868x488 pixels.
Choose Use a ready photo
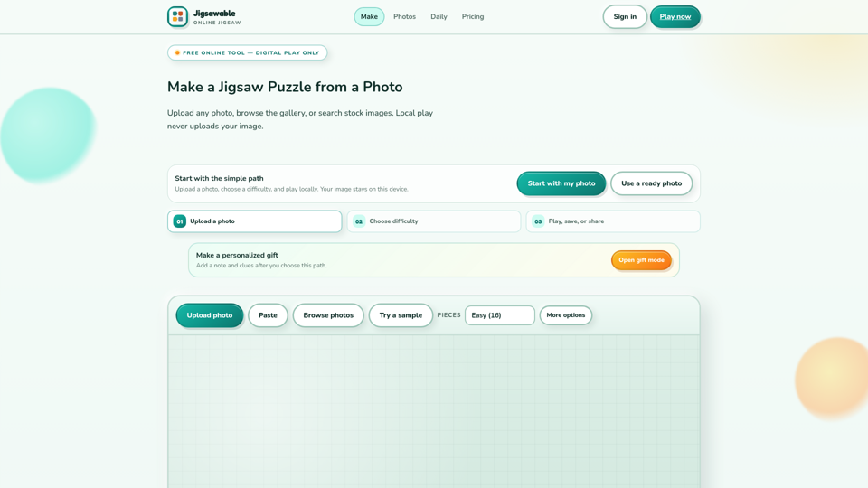(x=652, y=183)
